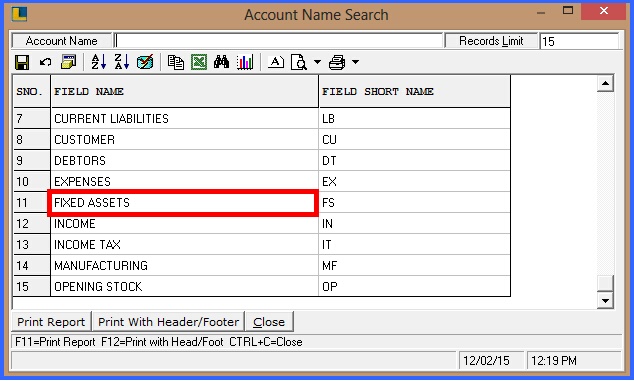Select the INCOME TAX cell
Image resolution: width=634 pixels, height=381 pixels.
pyautogui.click(x=184, y=245)
